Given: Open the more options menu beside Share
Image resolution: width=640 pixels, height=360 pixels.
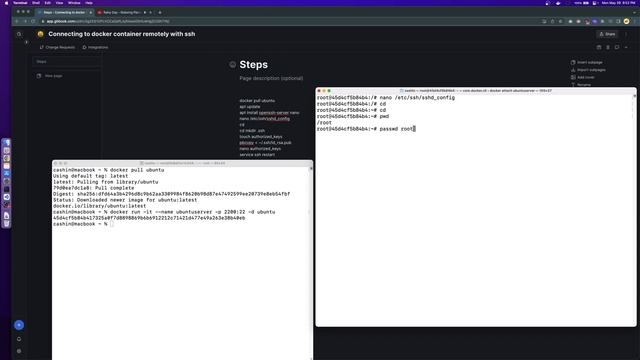Looking at the screenshot, I should click(x=626, y=34).
